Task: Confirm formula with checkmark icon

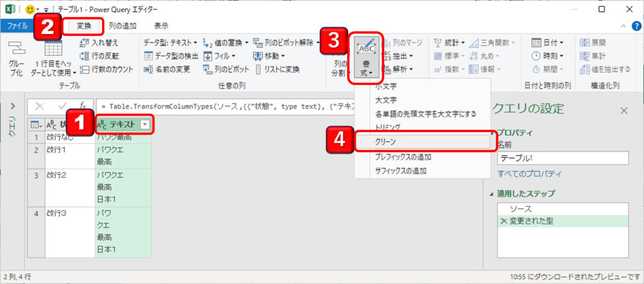Action: pos(62,106)
